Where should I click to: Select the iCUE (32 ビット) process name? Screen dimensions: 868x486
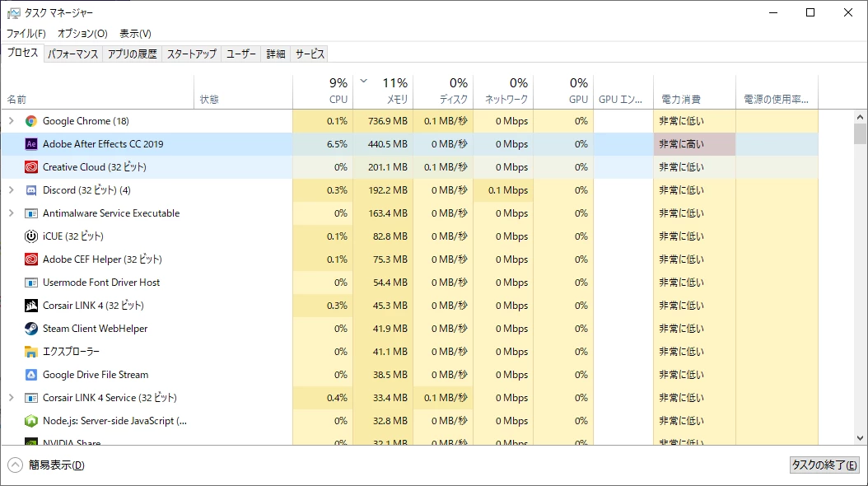(x=73, y=236)
